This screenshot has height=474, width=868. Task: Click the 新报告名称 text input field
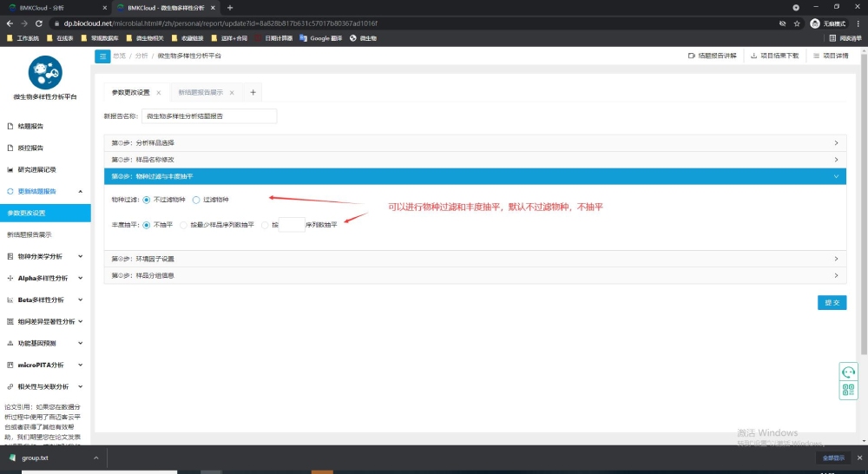pyautogui.click(x=208, y=115)
